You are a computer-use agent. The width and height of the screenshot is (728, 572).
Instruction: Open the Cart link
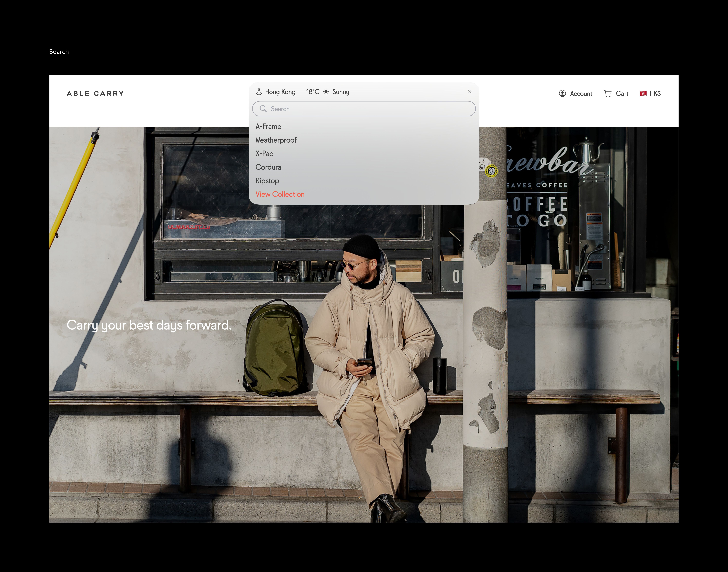tap(622, 94)
